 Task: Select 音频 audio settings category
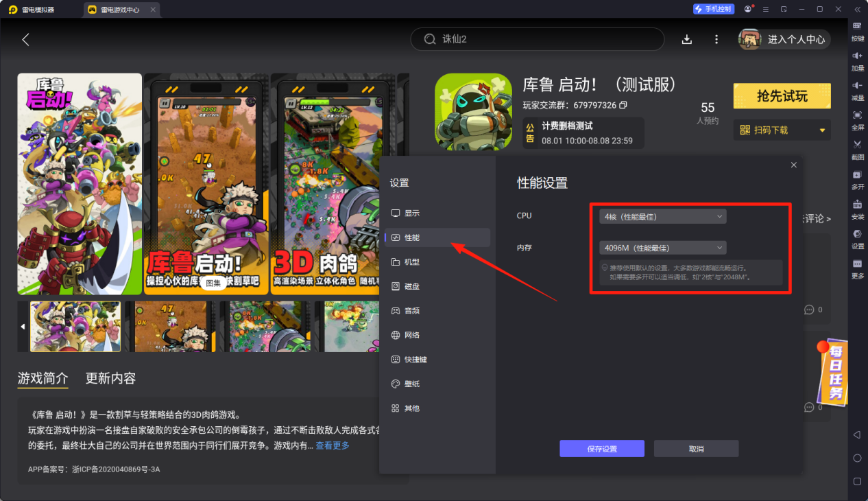click(x=437, y=310)
